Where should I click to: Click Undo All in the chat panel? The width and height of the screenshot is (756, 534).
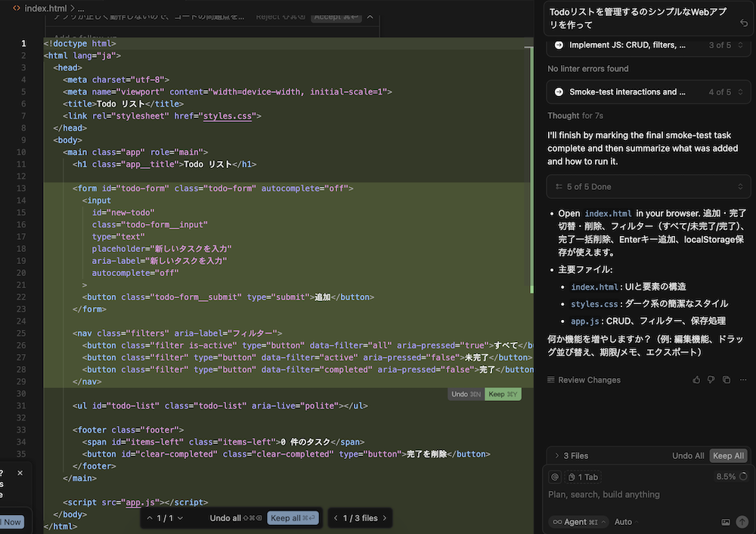[x=688, y=455]
